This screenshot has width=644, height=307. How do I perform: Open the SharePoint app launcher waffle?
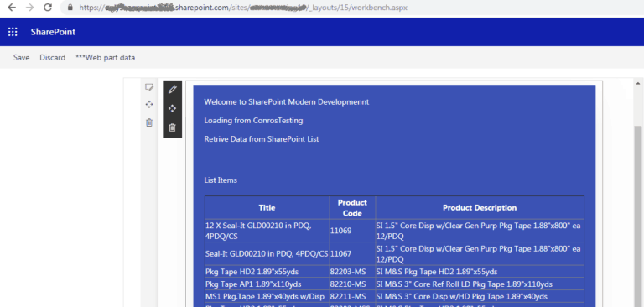coord(13,32)
